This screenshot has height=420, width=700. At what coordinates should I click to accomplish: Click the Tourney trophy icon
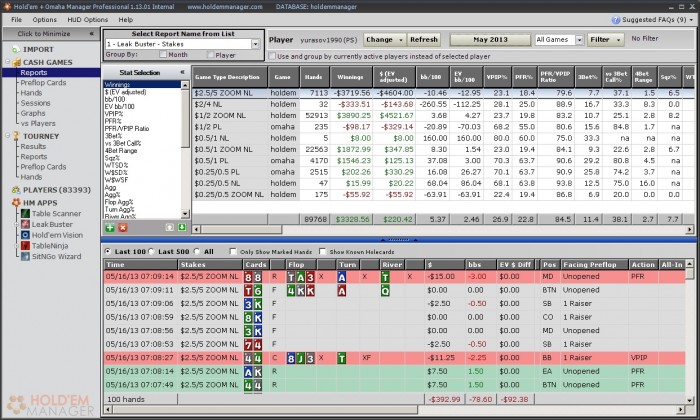pos(16,136)
